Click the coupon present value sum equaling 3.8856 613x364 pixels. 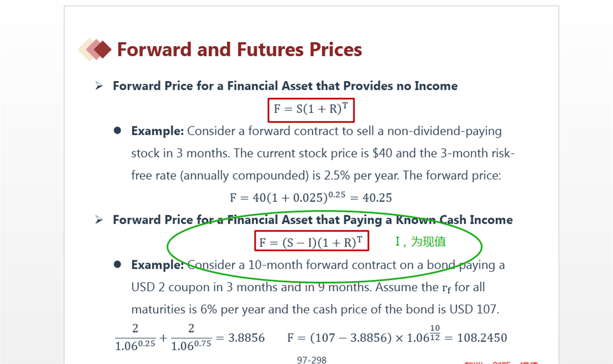click(x=190, y=337)
